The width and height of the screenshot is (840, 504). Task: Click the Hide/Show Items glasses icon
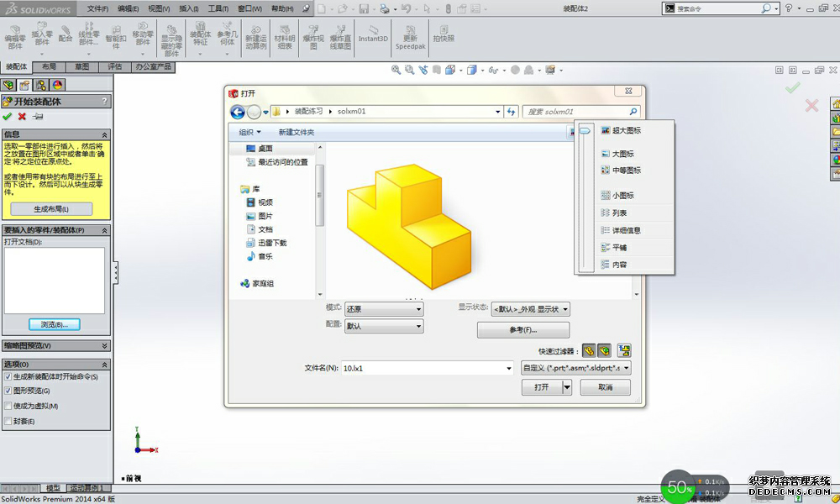pos(493,70)
